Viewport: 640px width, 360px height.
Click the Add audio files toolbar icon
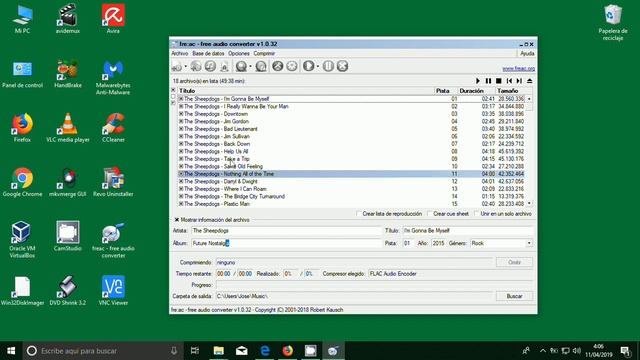[177, 66]
